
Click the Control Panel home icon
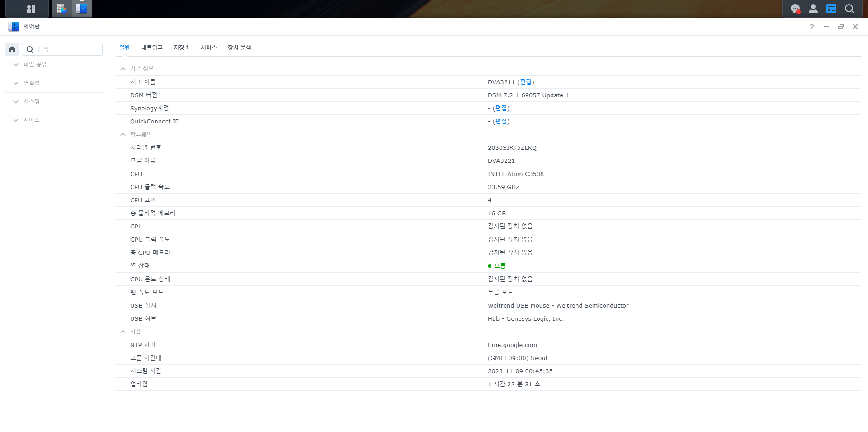12,49
